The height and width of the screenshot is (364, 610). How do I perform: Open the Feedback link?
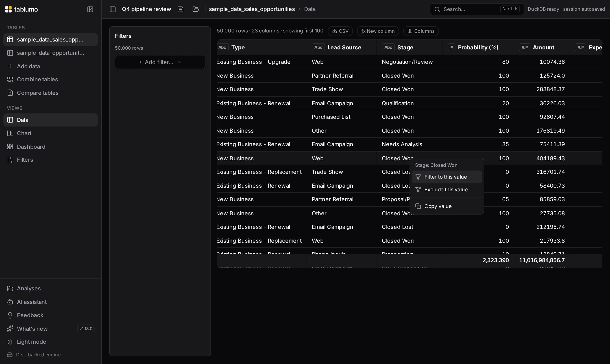tap(51, 315)
